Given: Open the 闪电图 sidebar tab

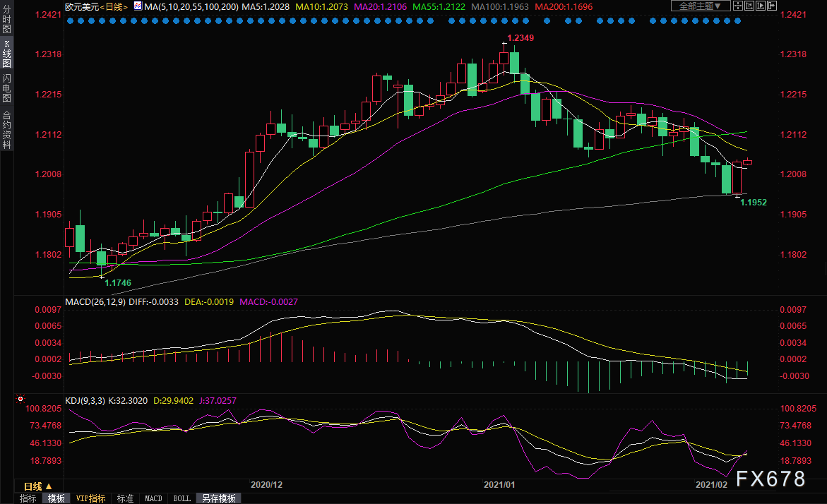Looking at the screenshot, I should [x=6, y=88].
